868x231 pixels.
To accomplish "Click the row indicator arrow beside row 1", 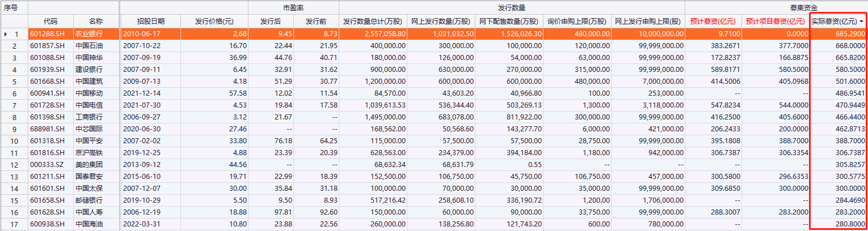I will click(6, 34).
